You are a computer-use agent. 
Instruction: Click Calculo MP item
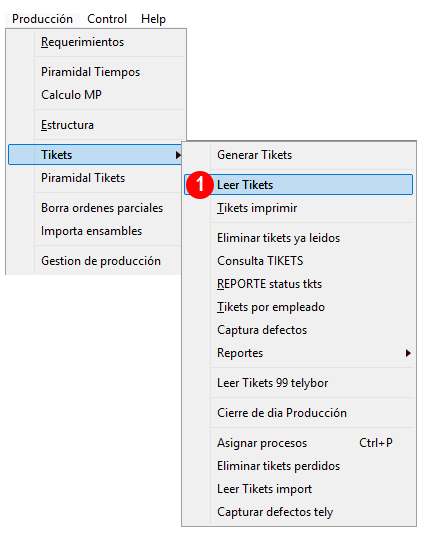[x=97, y=95]
